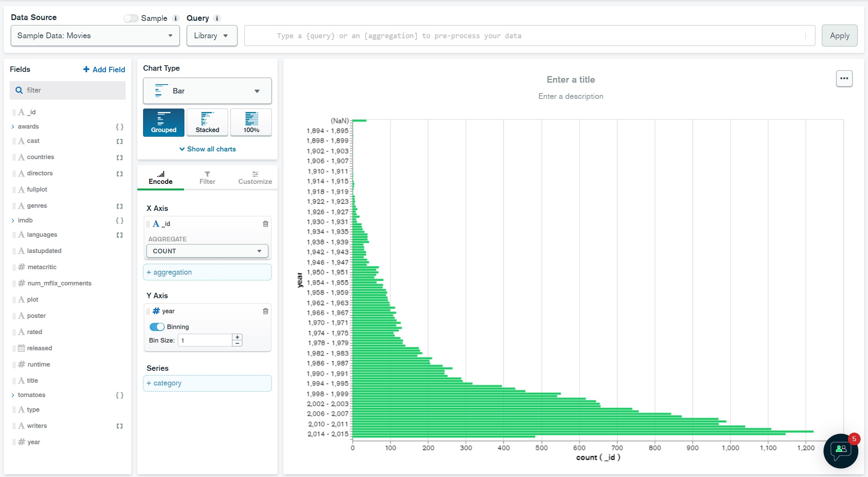Click the Show all charts link
Screen dimensions: 868x477
tap(207, 149)
